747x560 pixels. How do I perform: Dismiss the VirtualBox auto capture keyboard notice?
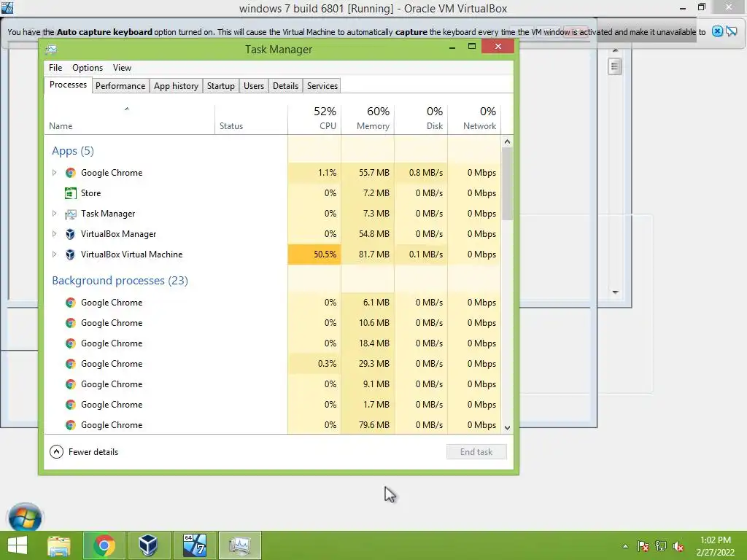(717, 31)
